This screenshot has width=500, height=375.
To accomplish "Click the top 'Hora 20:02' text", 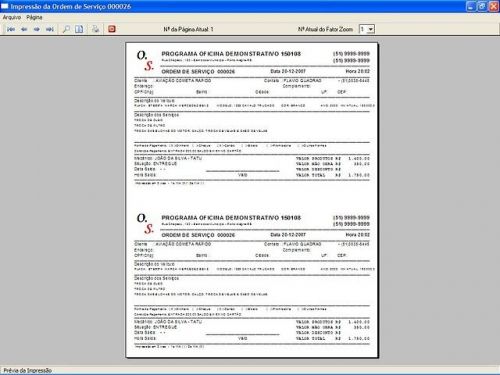I will [358, 71].
